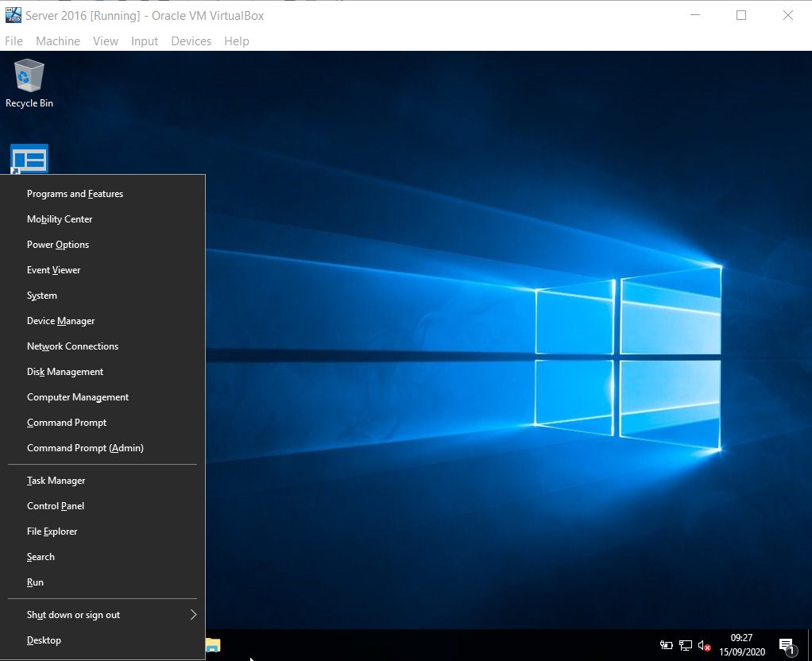Open the Help menu
Image resolution: width=812 pixels, height=661 pixels.
237,41
